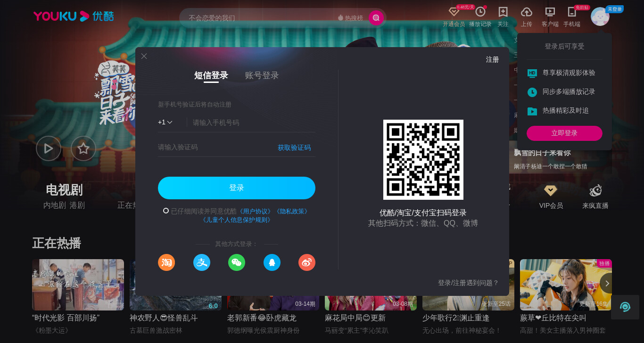Log in with the Taobao icon
Image resolution: width=644 pixels, height=343 pixels.
(x=166, y=262)
